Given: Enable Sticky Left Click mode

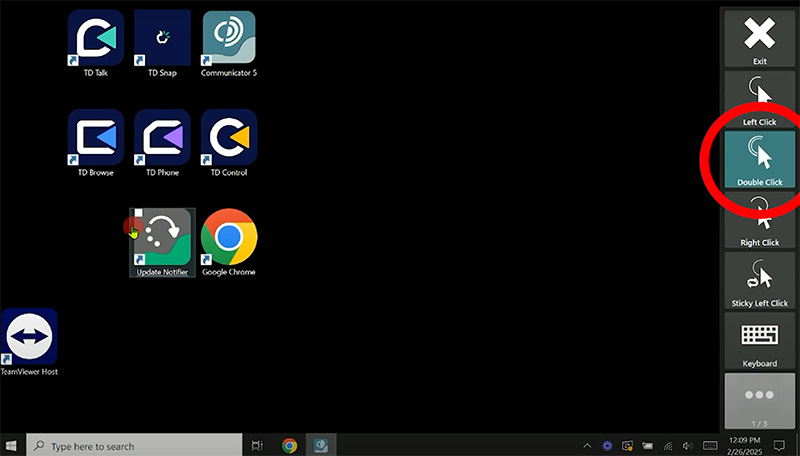Looking at the screenshot, I should tap(760, 279).
